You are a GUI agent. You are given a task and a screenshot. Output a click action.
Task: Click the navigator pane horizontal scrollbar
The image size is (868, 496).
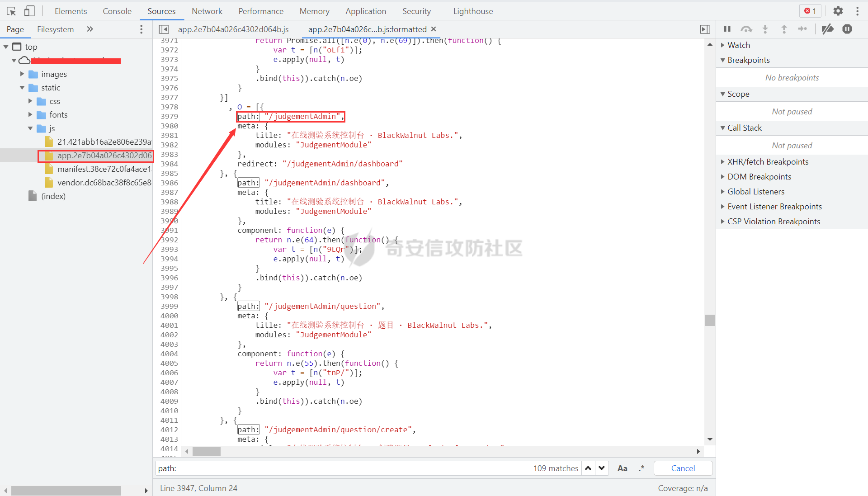66,491
